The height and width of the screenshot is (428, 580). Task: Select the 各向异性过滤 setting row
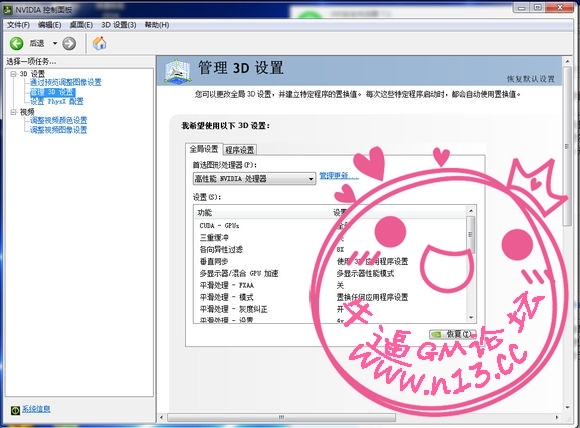pyautogui.click(x=331, y=249)
